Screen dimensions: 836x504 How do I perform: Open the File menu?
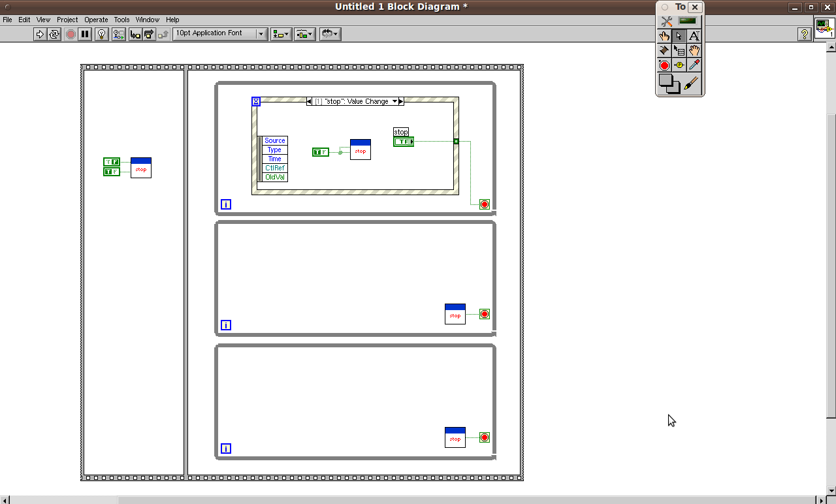pyautogui.click(x=8, y=20)
